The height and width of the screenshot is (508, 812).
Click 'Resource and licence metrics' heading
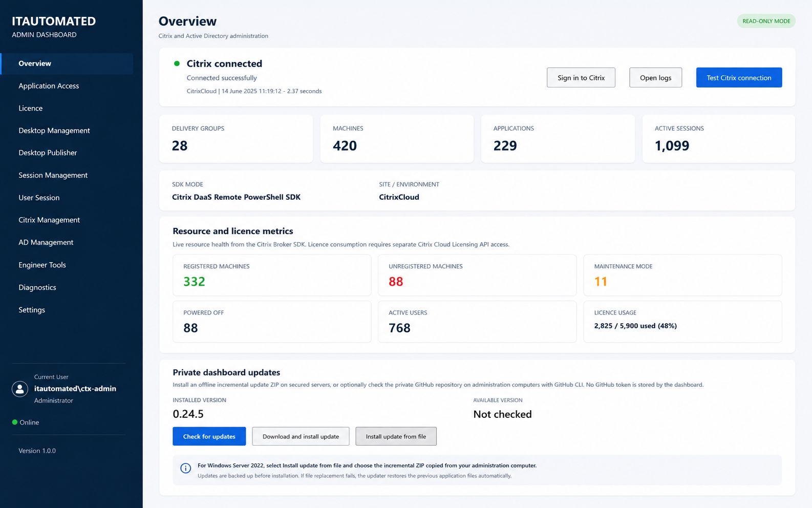[233, 231]
